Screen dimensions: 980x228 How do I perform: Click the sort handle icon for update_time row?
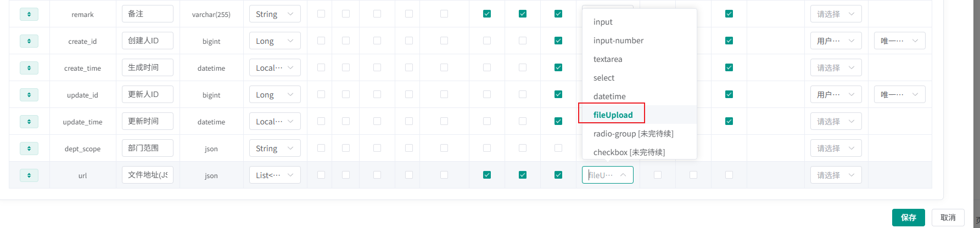point(29,122)
